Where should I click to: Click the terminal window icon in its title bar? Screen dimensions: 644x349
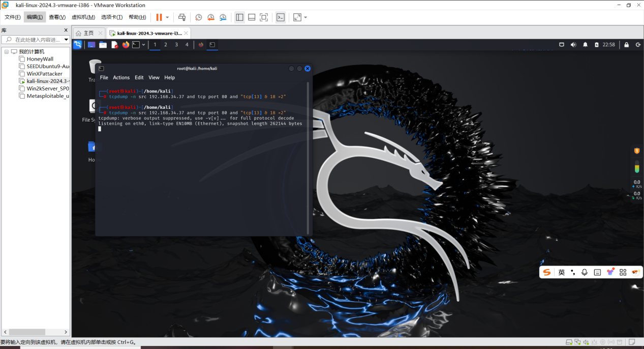point(101,68)
